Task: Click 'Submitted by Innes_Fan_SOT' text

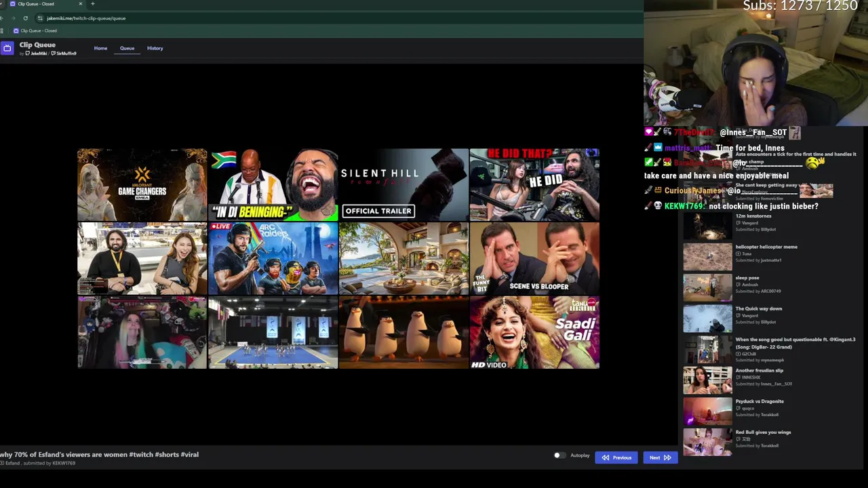Action: pyautogui.click(x=764, y=384)
